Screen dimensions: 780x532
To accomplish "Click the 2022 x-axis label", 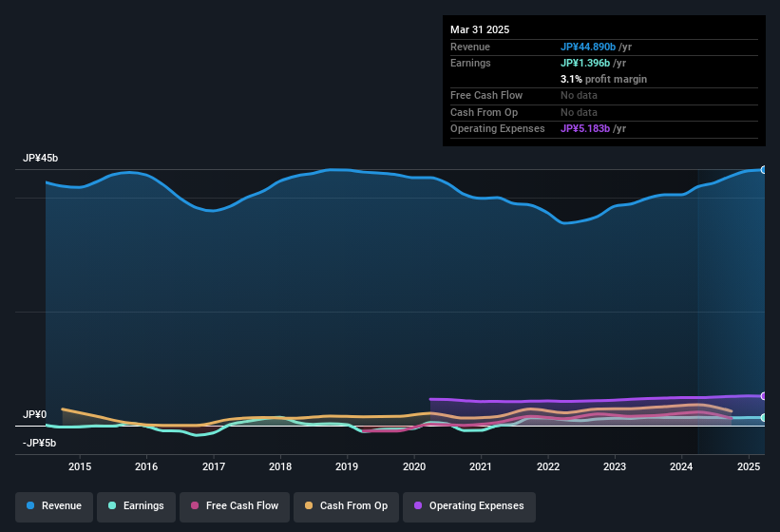I will click(x=547, y=466).
